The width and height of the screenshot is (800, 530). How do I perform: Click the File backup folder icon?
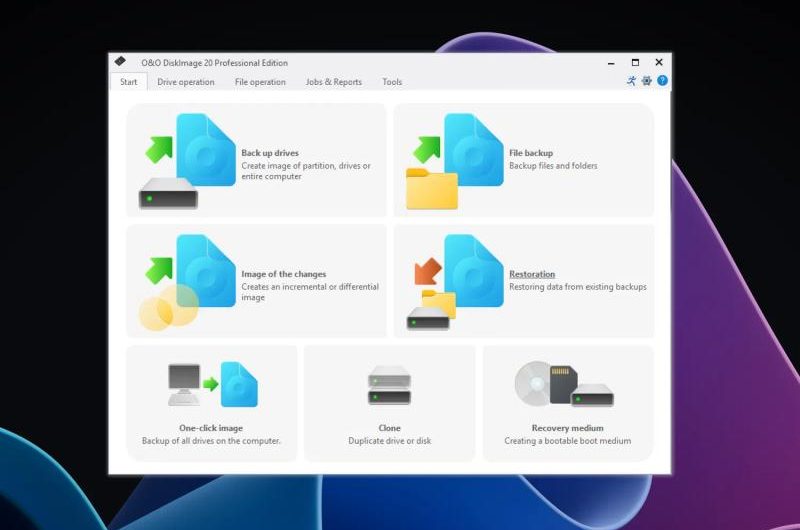[432, 189]
